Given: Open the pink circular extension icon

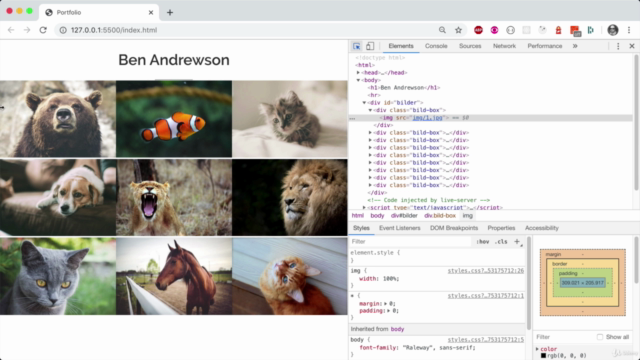Looking at the screenshot, I should (x=494, y=30).
